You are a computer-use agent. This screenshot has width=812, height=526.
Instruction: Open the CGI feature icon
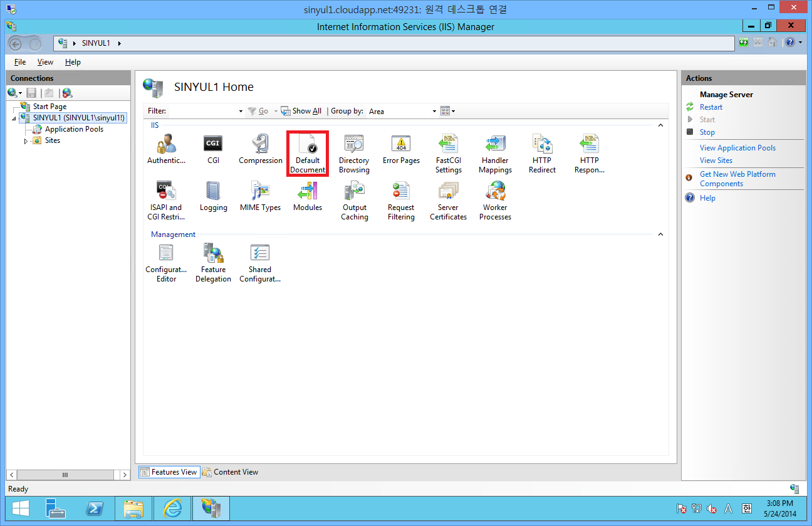[213, 150]
